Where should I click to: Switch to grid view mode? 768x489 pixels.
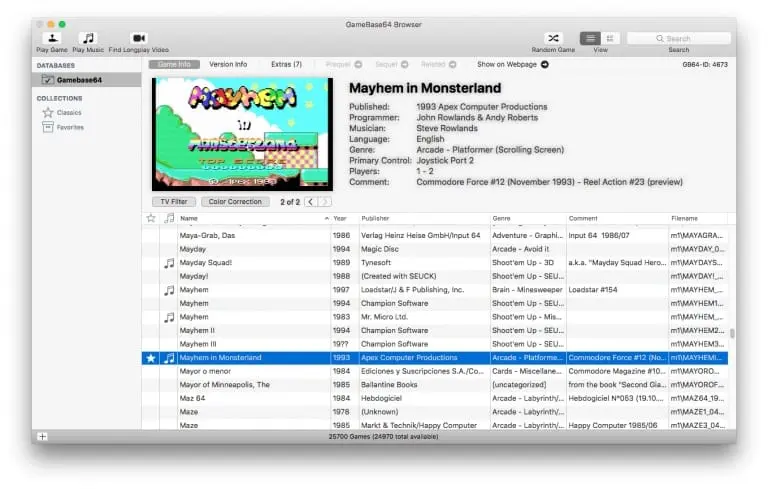point(610,38)
